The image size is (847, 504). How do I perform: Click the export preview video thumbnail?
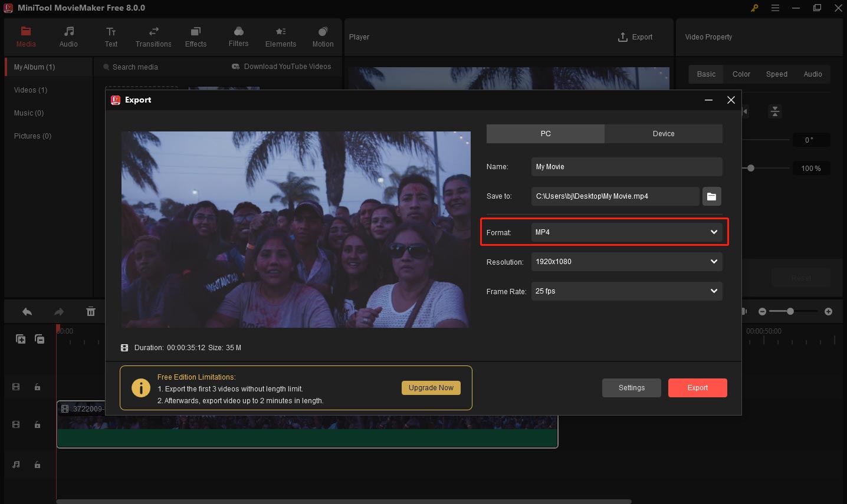point(296,229)
